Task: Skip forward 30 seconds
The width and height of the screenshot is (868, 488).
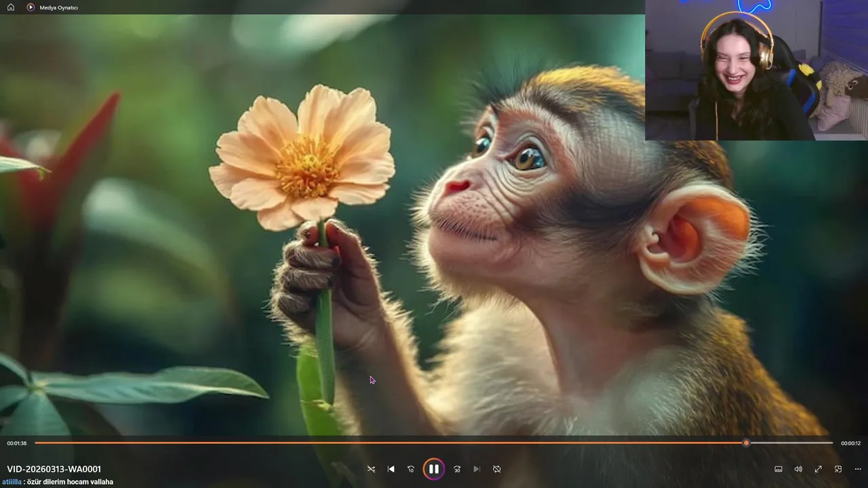Action: [x=457, y=469]
